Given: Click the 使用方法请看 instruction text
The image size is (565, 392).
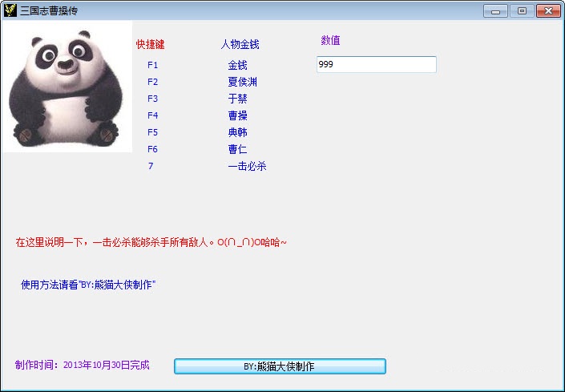Looking at the screenshot, I should pyautogui.click(x=88, y=285).
